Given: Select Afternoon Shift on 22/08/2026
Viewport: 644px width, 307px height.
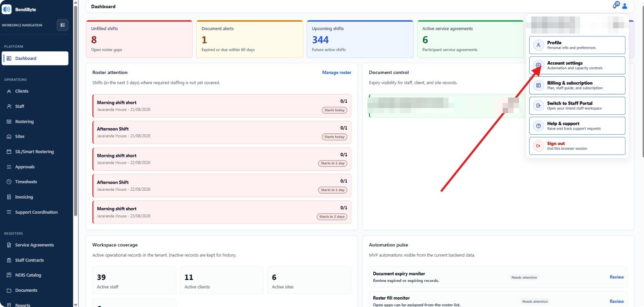Looking at the screenshot, I should 222,186.
